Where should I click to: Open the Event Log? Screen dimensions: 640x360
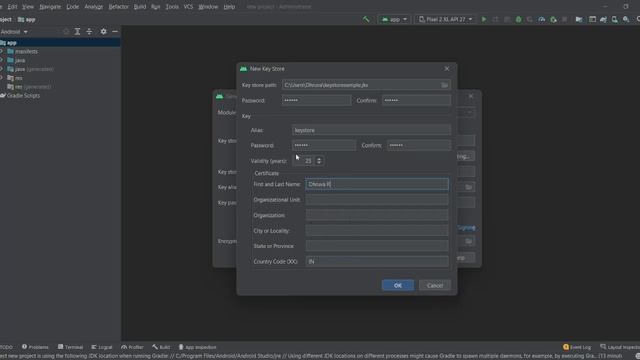(577, 347)
